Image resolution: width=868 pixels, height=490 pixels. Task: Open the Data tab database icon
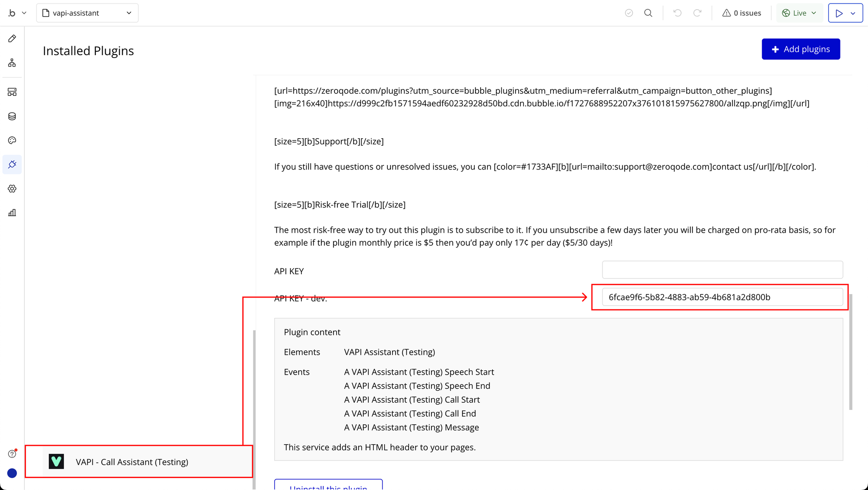pyautogui.click(x=12, y=116)
